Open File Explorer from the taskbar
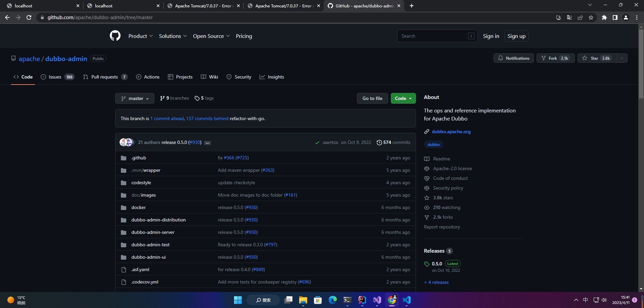The image size is (644, 308). (303, 300)
